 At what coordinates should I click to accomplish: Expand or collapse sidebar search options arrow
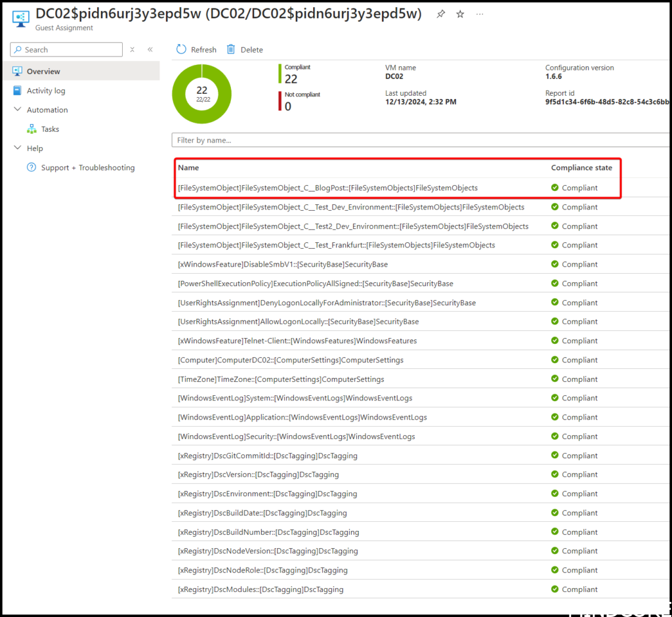pos(133,49)
